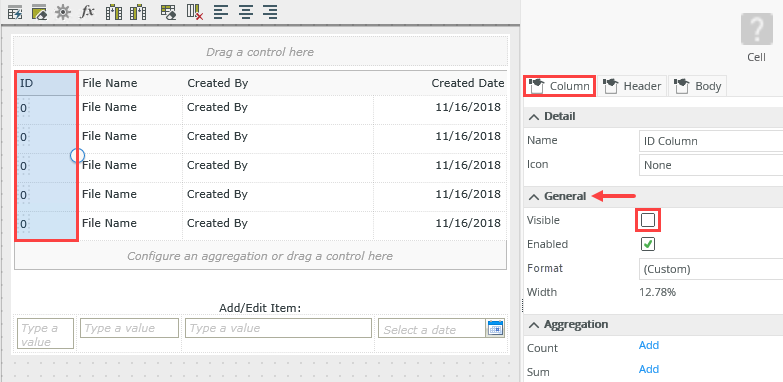This screenshot has height=382, width=783.
Task: Insert column to the left icon
Action: point(114,11)
